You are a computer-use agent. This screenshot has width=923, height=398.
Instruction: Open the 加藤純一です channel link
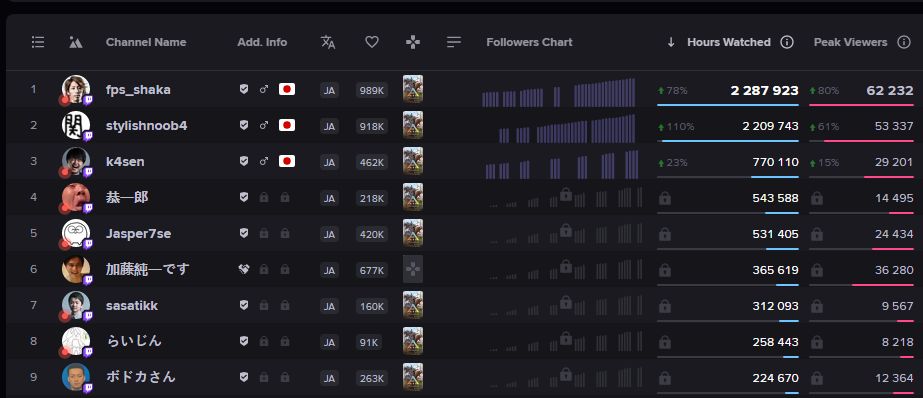click(148, 270)
